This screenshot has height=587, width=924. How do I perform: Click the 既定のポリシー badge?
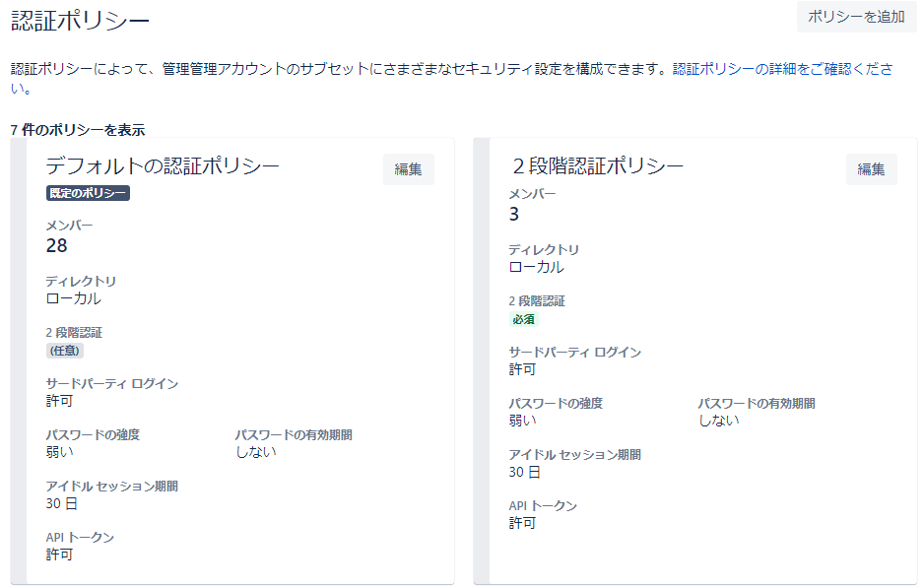coord(88,193)
